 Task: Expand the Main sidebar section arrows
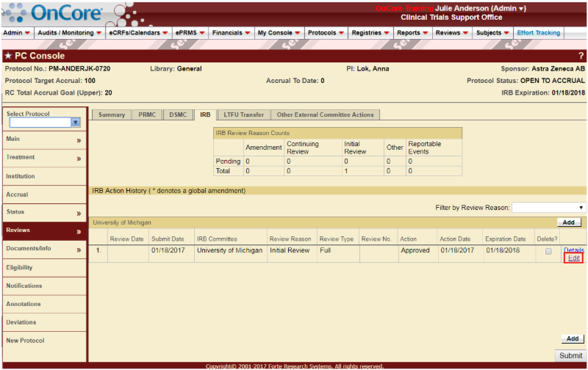(x=78, y=139)
